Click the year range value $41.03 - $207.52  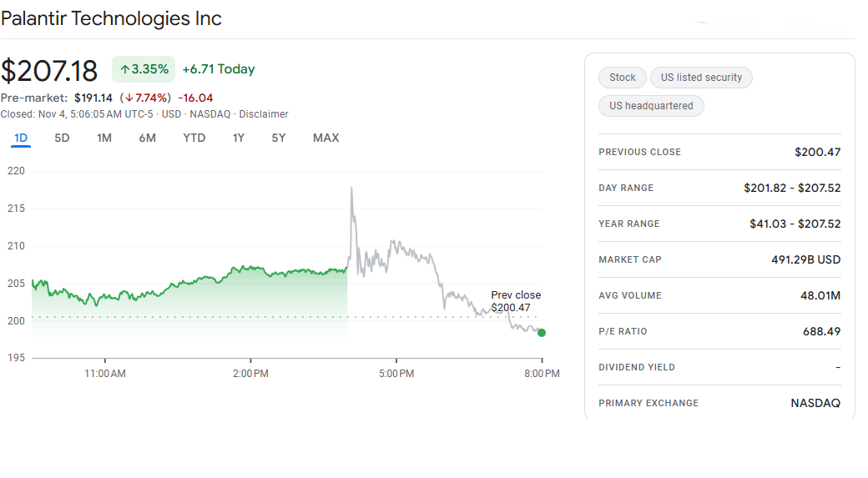click(795, 224)
